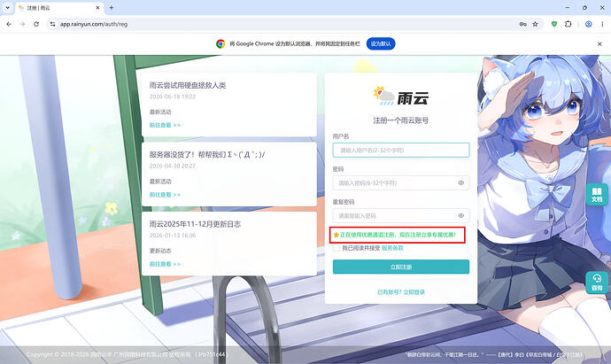Dismiss the default browser banner
The image size is (611, 364).
click(x=599, y=44)
